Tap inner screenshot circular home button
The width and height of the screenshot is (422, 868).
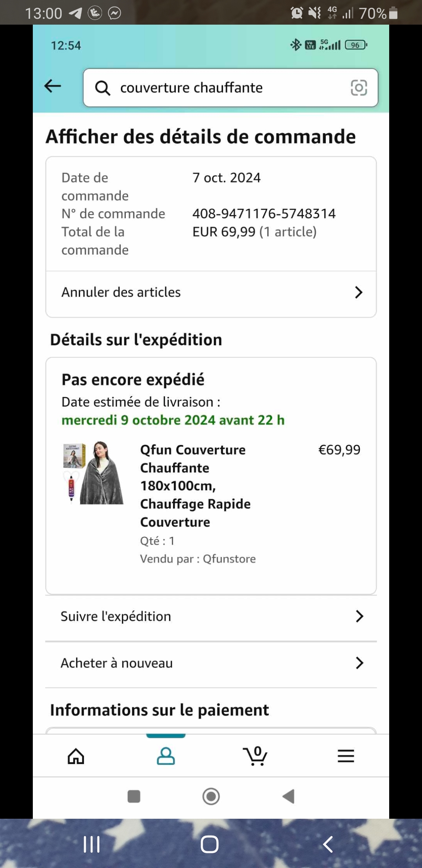(x=211, y=796)
